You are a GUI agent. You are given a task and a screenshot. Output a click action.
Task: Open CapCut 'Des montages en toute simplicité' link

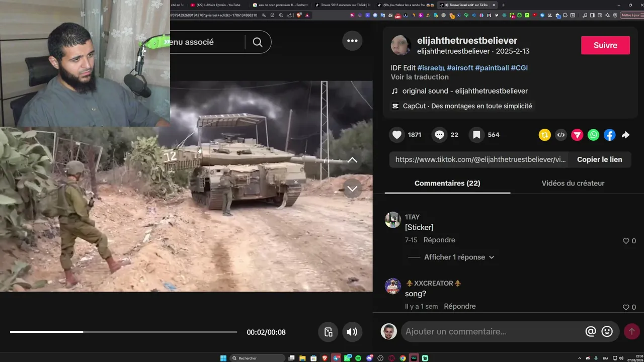467,106
